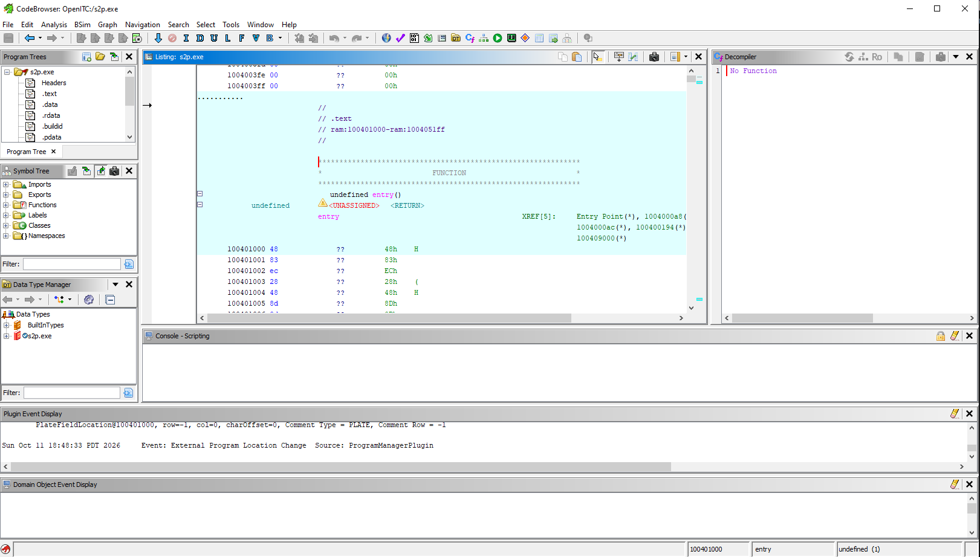980x557 pixels.
Task: Click the Define Function (F) toolbar button
Action: (241, 38)
